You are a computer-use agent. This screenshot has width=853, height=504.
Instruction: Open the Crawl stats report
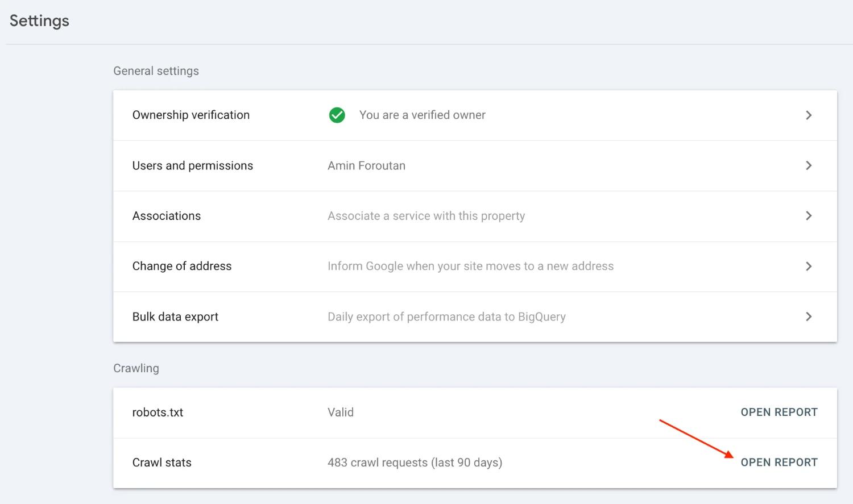[779, 463]
